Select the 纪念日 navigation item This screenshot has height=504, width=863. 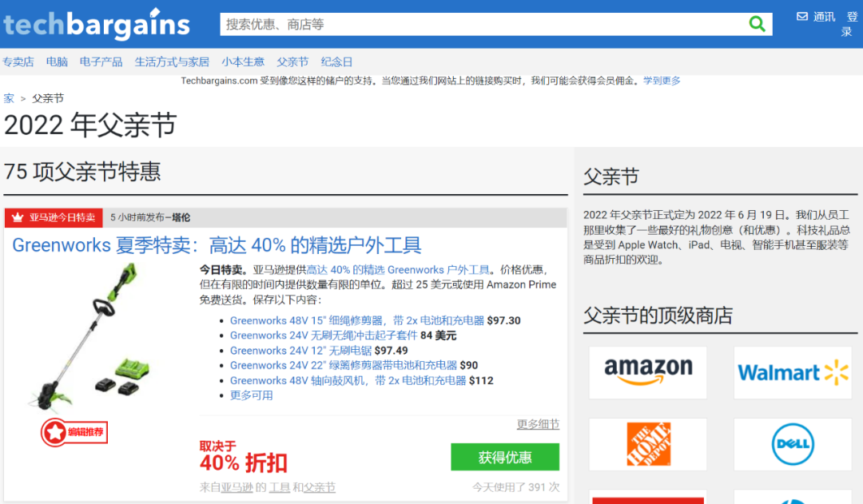(336, 61)
